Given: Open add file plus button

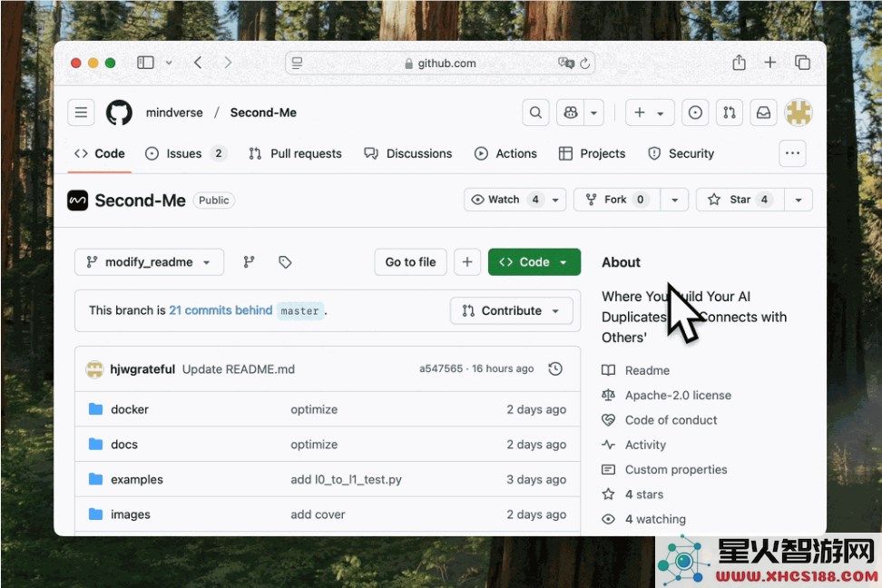Looking at the screenshot, I should 467,262.
